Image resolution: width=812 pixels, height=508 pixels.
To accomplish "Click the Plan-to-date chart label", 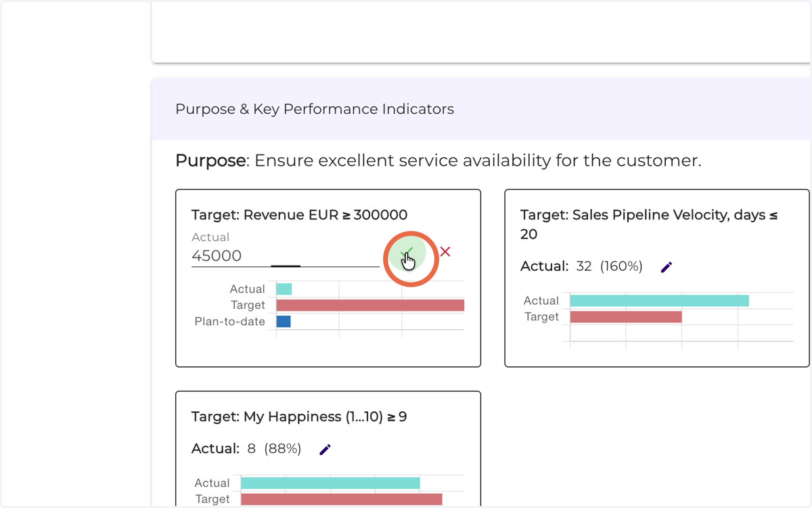I will point(230,322).
